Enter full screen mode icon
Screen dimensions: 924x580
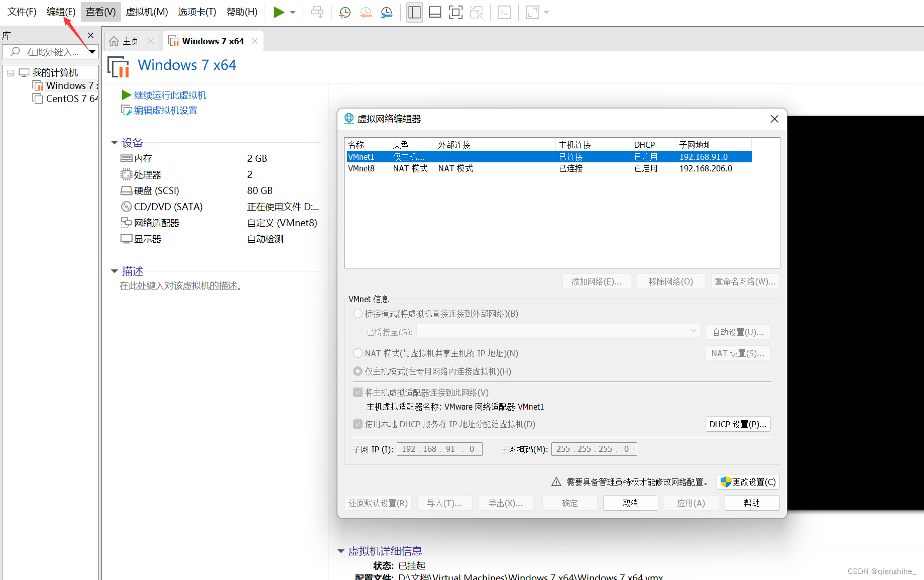click(x=455, y=12)
